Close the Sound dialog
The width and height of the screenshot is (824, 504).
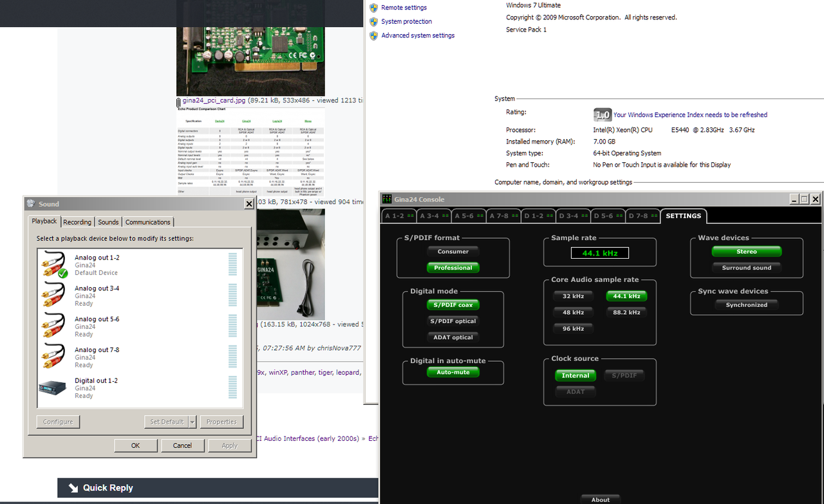coord(249,204)
